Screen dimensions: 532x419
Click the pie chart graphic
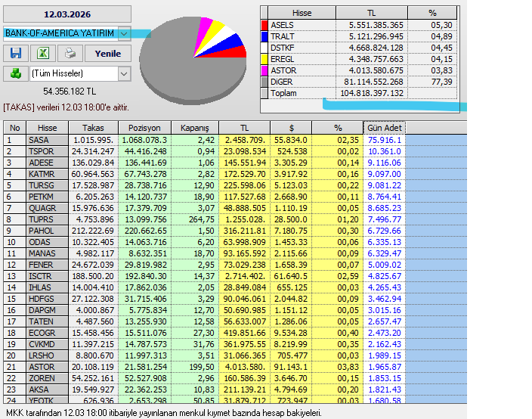point(193,61)
